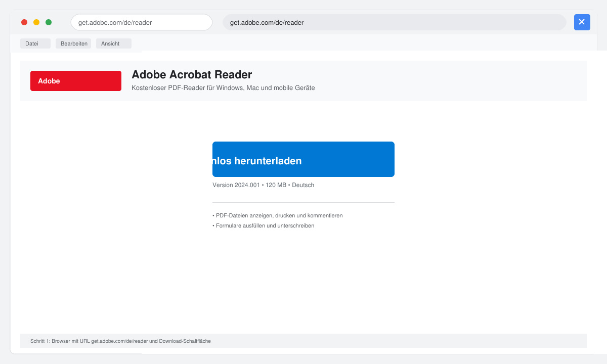This screenshot has height=364, width=607.
Task: Open the Ansicht menu
Action: pyautogui.click(x=114, y=43)
